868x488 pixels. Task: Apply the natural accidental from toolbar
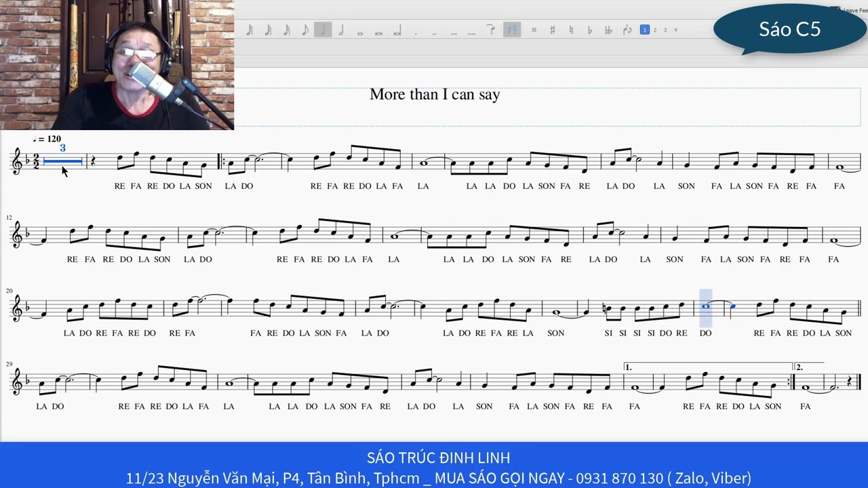pos(571,30)
